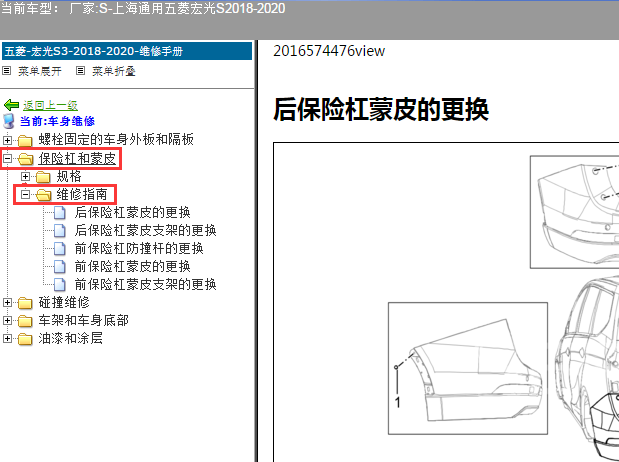Viewport: 619px width, 462px height.
Task: Expand the 规格 folder node
Action: coord(25,177)
